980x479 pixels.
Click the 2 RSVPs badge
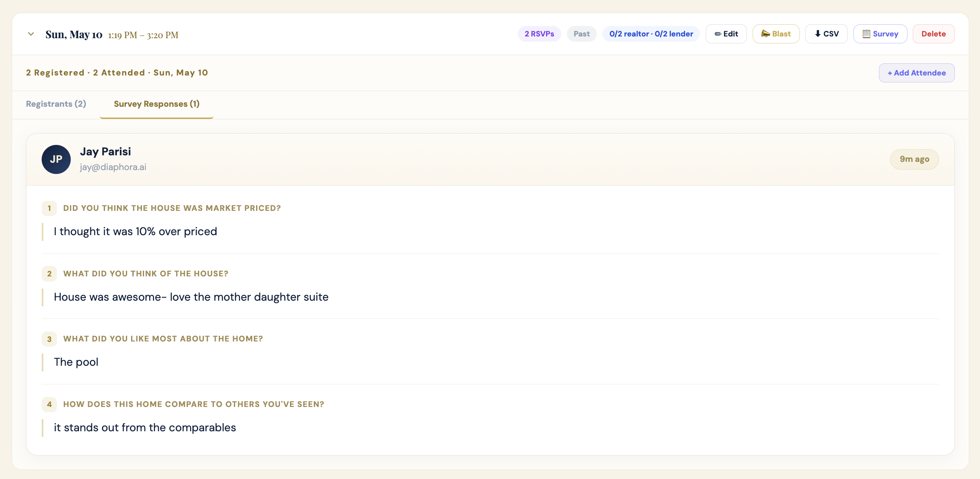coord(539,34)
